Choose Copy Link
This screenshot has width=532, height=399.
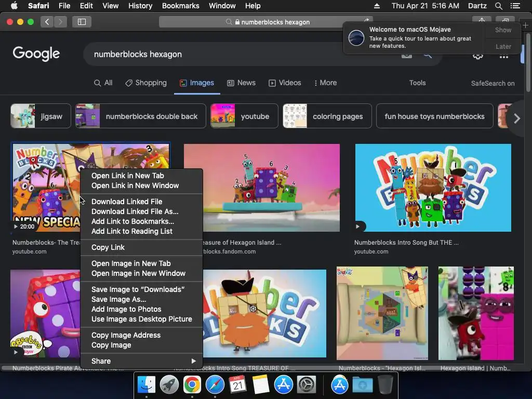pyautogui.click(x=141, y=247)
